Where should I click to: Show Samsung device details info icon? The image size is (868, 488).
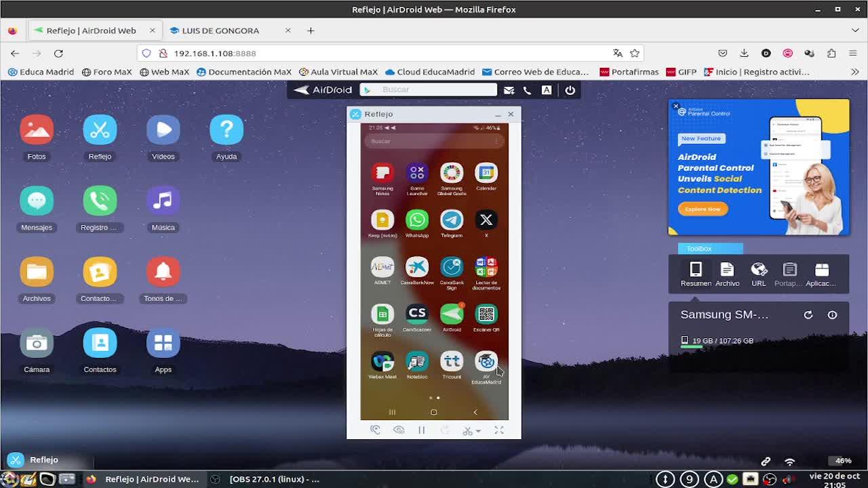click(x=832, y=315)
